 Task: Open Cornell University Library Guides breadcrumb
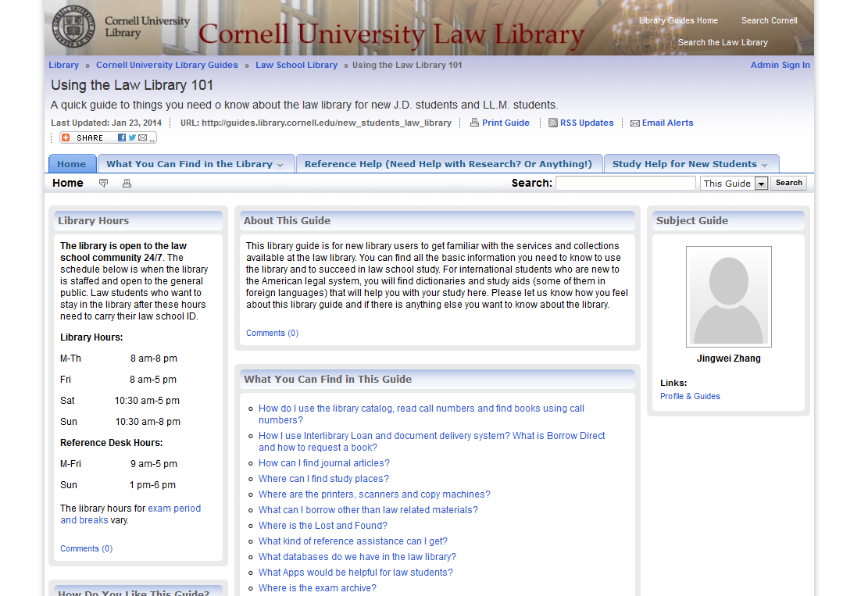[166, 65]
